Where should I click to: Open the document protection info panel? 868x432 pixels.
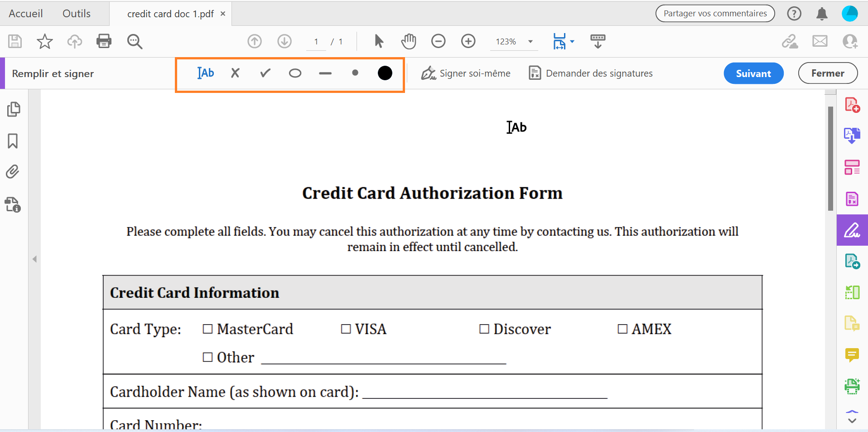pyautogui.click(x=13, y=204)
